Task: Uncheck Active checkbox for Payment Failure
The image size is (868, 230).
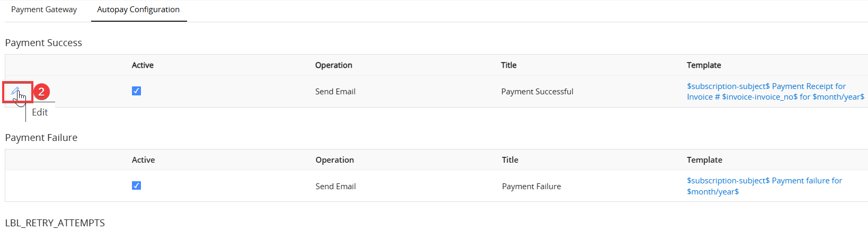Action: click(x=136, y=185)
